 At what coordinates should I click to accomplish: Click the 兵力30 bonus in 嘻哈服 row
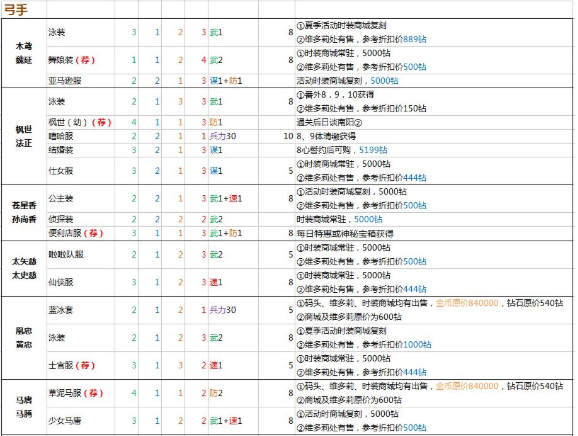[223, 136]
